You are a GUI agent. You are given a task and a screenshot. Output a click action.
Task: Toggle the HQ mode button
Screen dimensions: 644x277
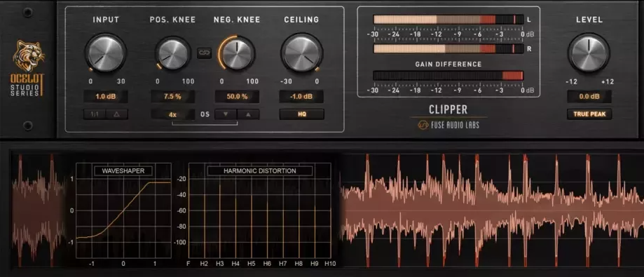coord(301,114)
